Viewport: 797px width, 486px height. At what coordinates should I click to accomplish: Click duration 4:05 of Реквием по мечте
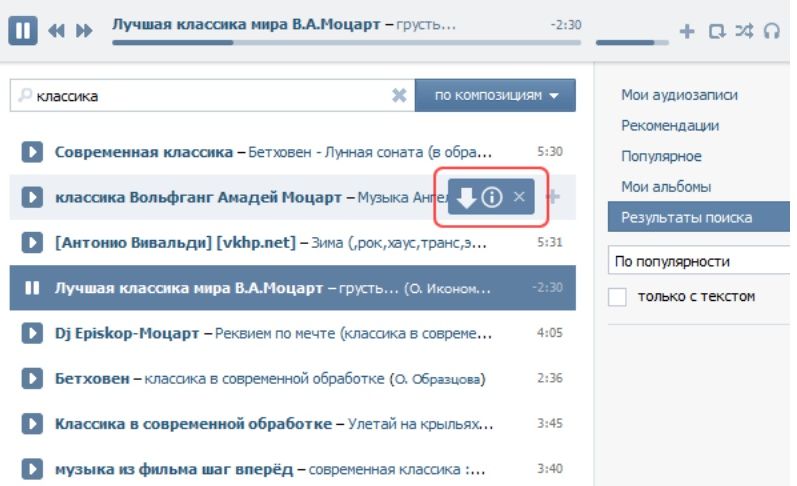(x=550, y=333)
